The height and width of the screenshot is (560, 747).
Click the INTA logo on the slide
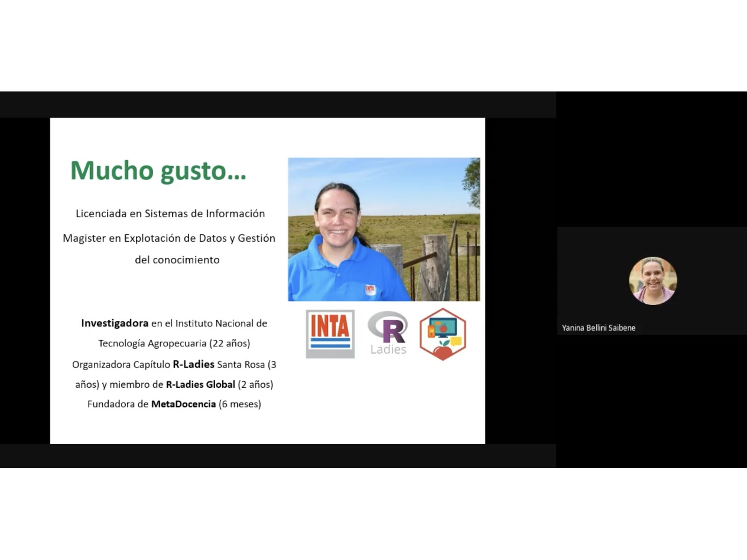[x=330, y=334]
